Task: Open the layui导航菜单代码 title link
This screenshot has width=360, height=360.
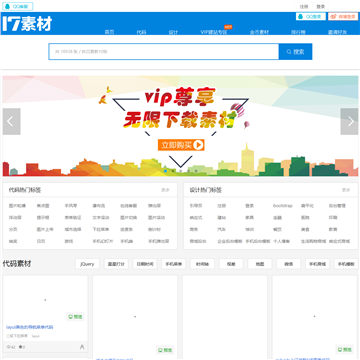Action: [x=30, y=327]
